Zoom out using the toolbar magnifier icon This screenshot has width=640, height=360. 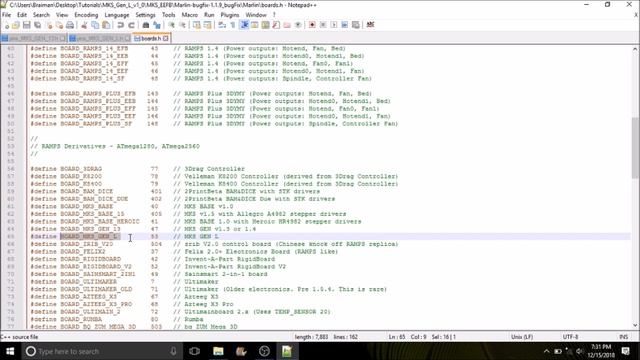182,25
